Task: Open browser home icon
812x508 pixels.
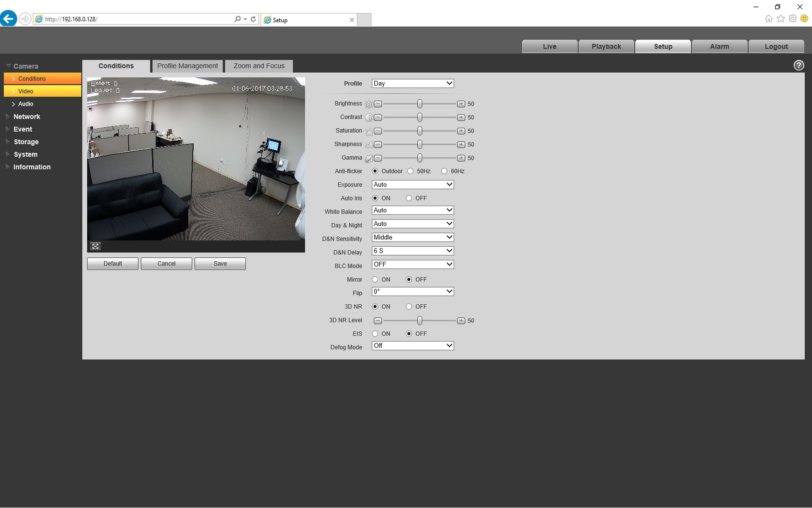Action: coord(769,19)
